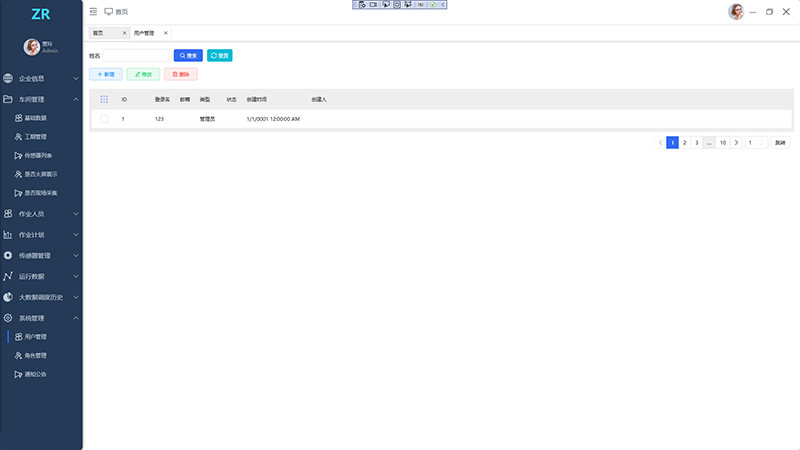Click the 登录名 column header
Screen dimensions: 800x450
pos(162,99)
